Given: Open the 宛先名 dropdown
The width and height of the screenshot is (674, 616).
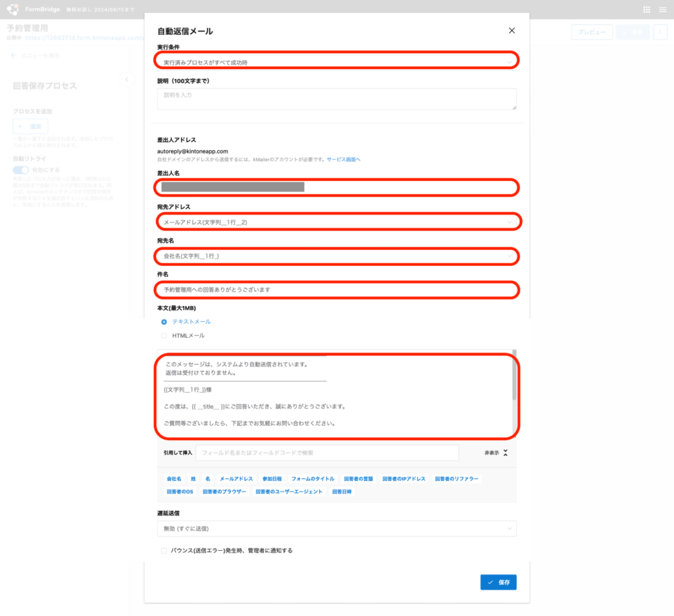Looking at the screenshot, I should (336, 255).
